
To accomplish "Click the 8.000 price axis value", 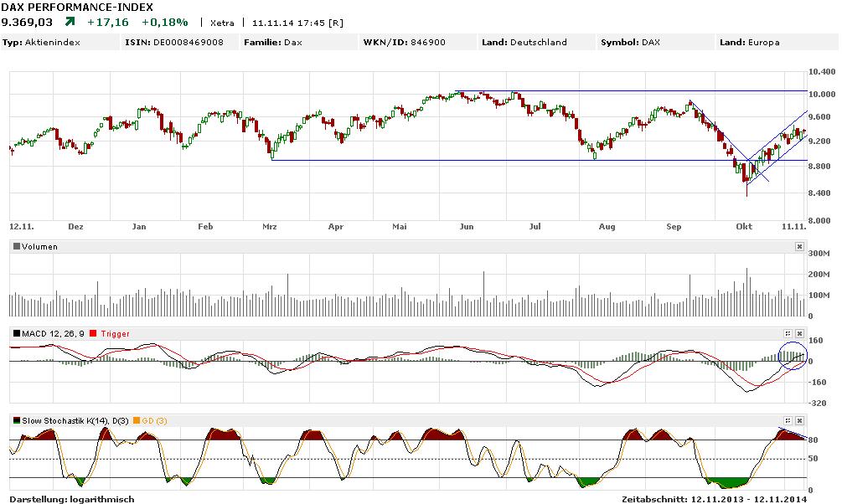I will [x=822, y=220].
